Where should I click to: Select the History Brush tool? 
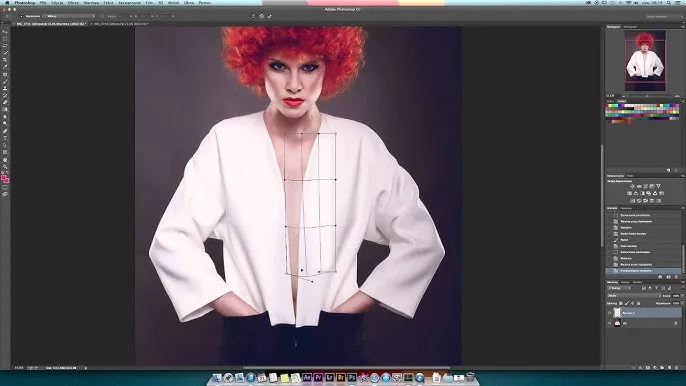pos(5,95)
